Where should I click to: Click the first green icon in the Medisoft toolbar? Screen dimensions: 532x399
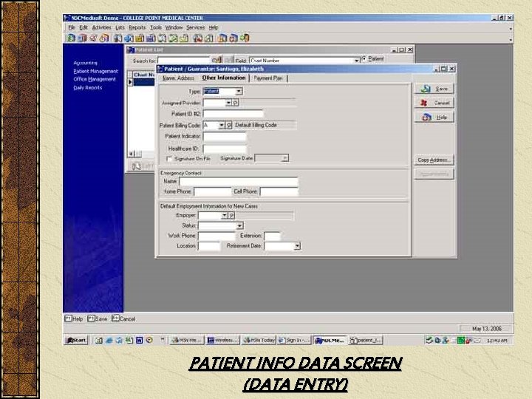coord(70,38)
